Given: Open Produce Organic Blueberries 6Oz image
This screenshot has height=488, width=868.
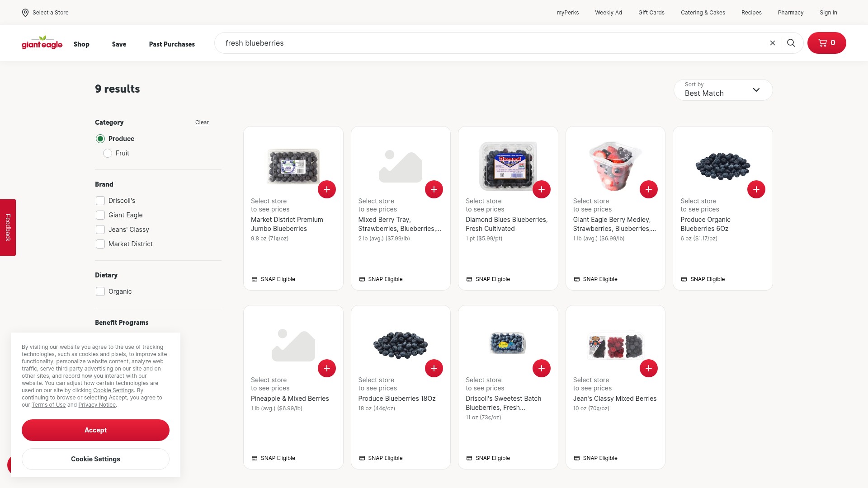Looking at the screenshot, I should tap(723, 166).
